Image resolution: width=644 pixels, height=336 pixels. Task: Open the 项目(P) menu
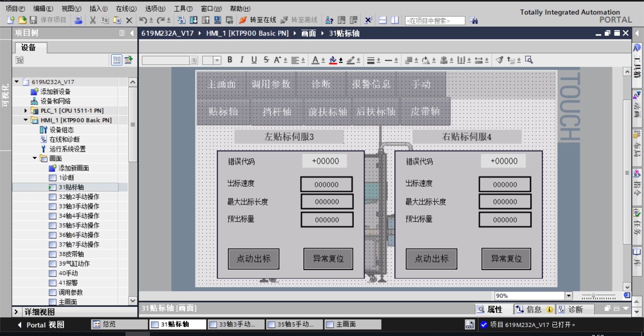click(x=15, y=9)
